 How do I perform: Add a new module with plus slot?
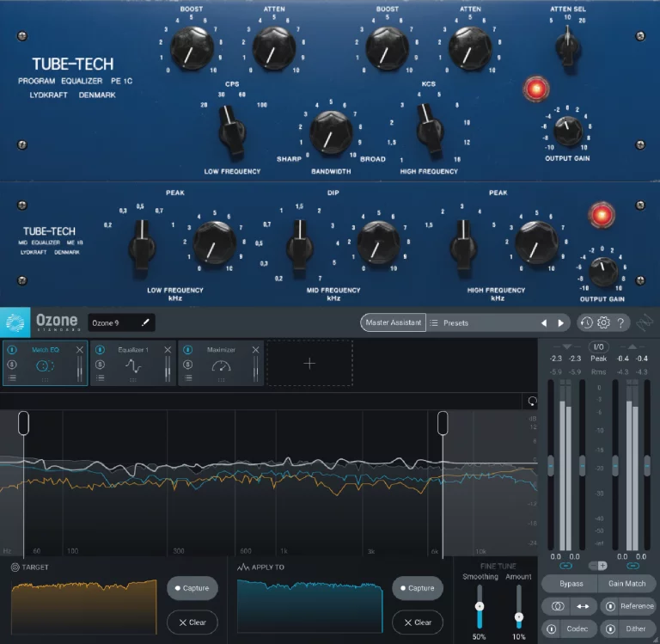coord(309,363)
